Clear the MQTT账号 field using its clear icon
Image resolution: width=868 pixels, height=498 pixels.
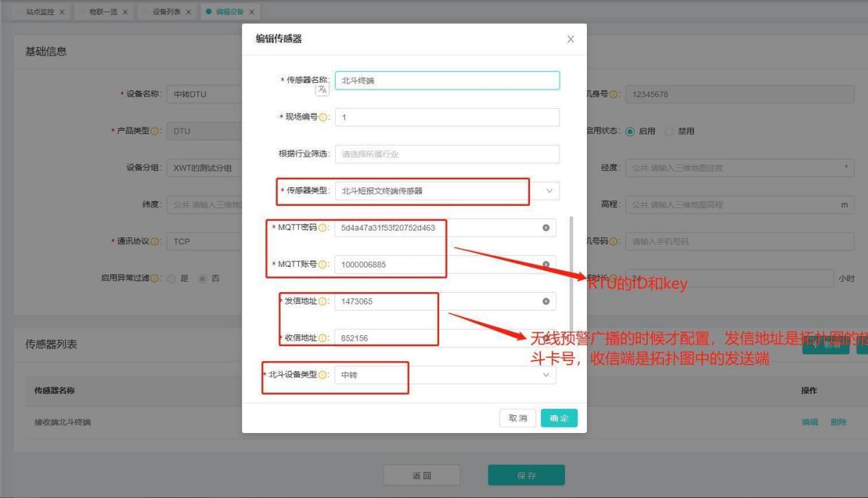click(546, 265)
